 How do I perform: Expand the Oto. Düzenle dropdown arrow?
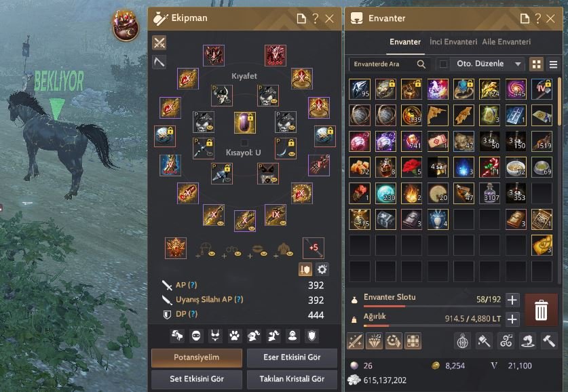[518, 64]
